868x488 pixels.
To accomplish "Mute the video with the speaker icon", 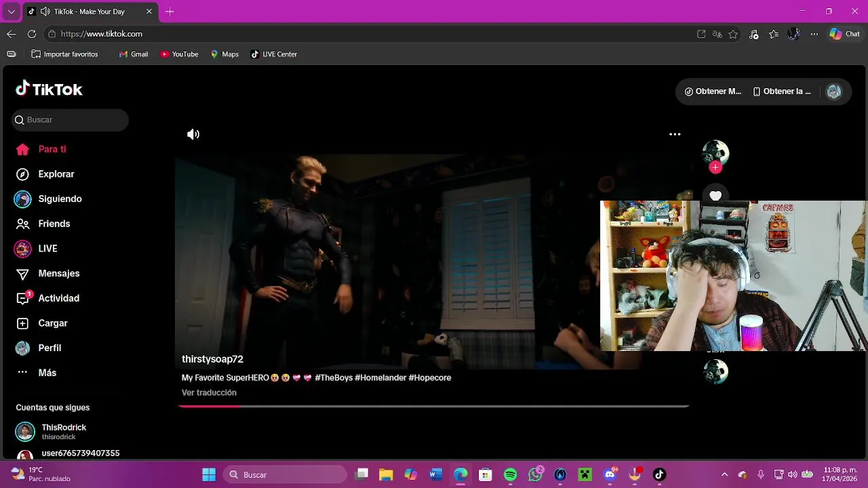I will pyautogui.click(x=193, y=134).
